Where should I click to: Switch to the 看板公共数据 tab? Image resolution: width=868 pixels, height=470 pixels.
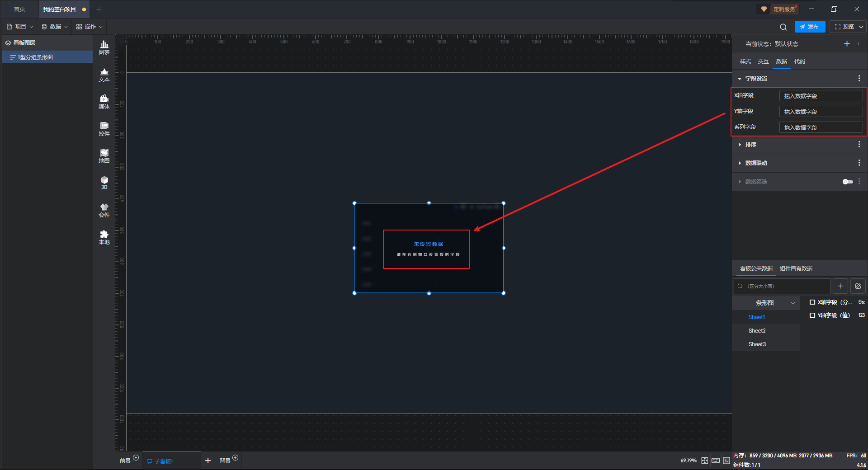point(756,268)
